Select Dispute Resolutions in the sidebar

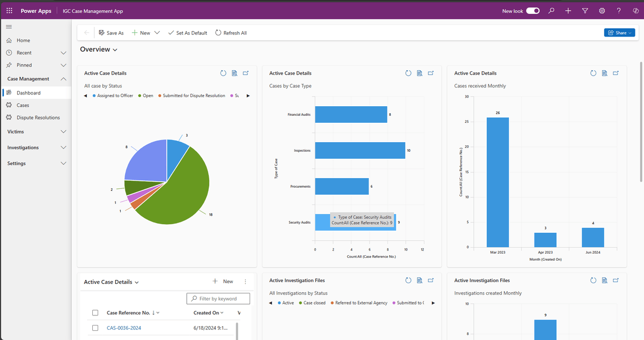[x=36, y=117]
